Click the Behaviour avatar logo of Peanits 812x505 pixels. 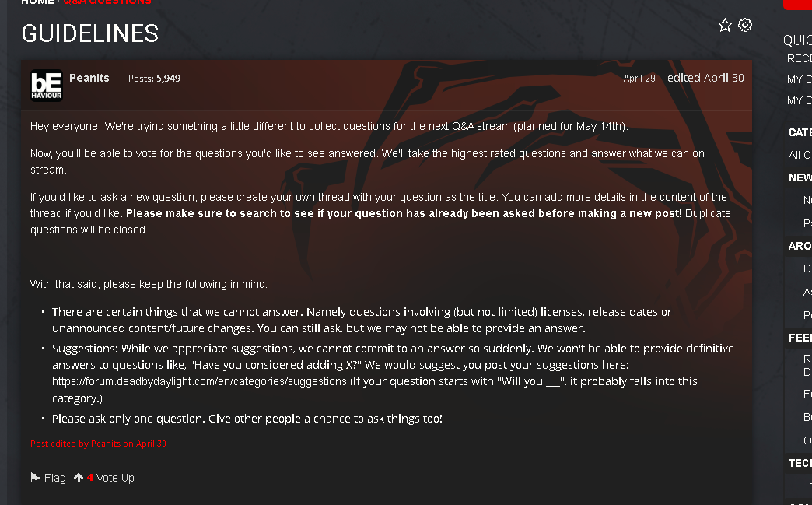point(47,86)
